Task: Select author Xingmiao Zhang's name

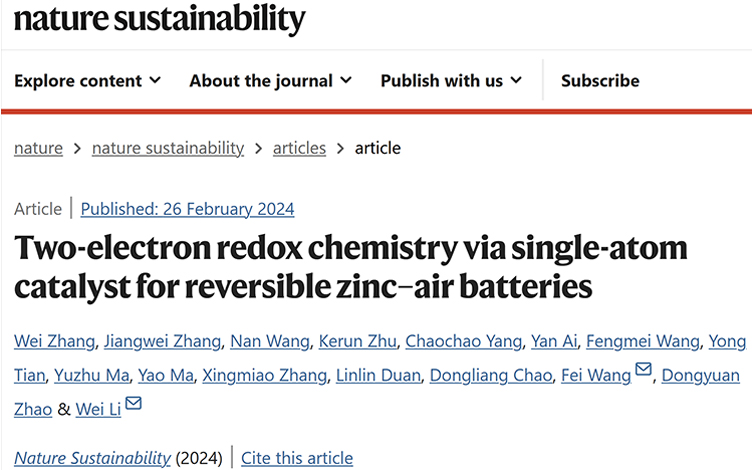Action: 265,375
